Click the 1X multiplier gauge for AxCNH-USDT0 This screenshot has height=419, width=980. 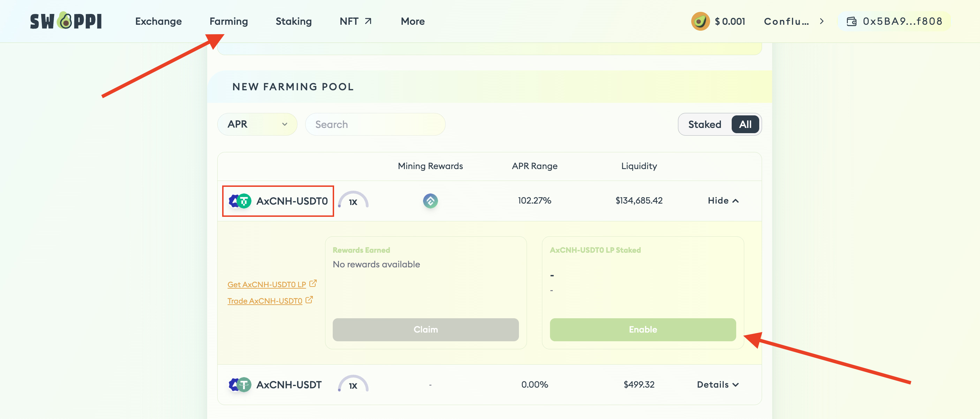353,200
